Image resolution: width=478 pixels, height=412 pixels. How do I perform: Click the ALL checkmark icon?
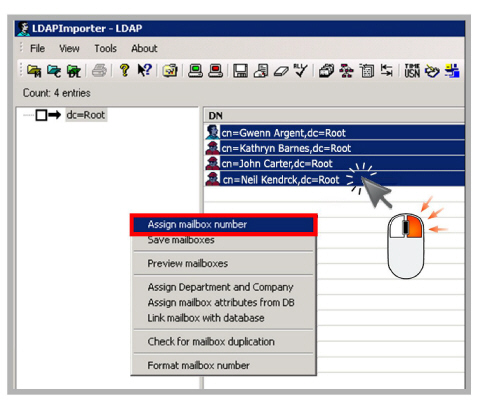(x=301, y=70)
